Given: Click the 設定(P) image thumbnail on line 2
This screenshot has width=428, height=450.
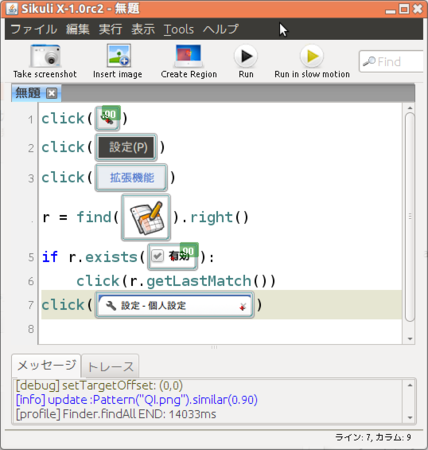Looking at the screenshot, I should (126, 147).
